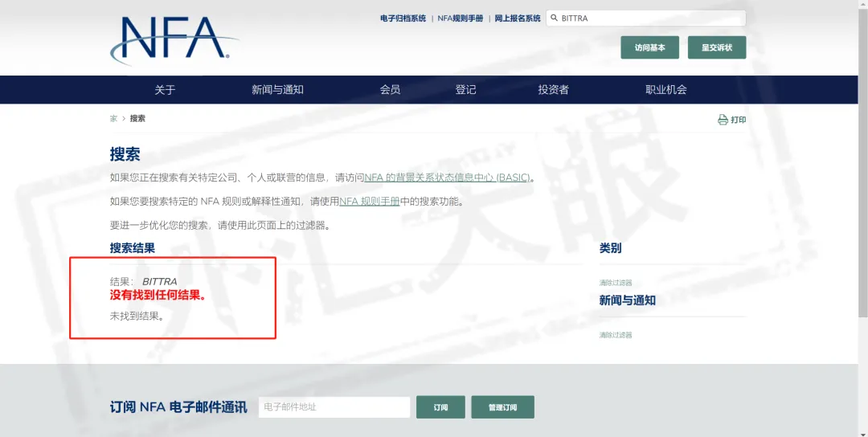Click the 搜索结果 heading

coord(133,248)
